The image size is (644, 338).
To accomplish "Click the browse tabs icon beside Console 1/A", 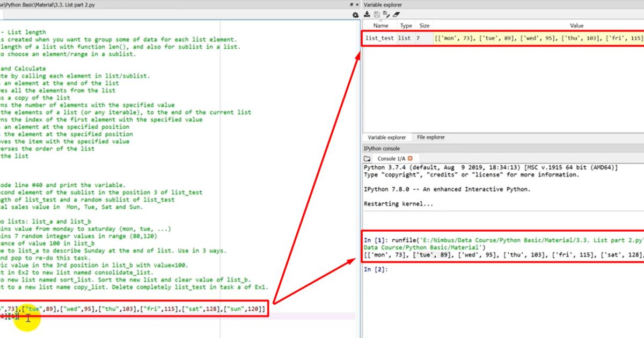I will click(x=367, y=158).
